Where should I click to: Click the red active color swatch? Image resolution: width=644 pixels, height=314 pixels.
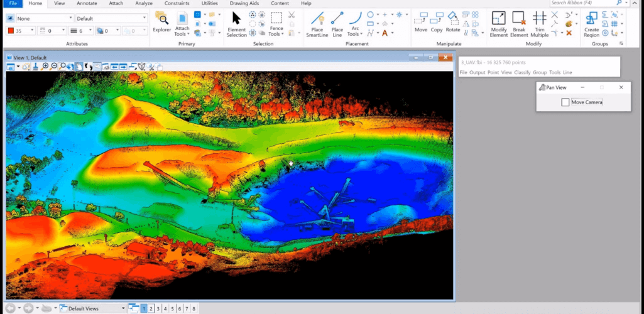11,30
